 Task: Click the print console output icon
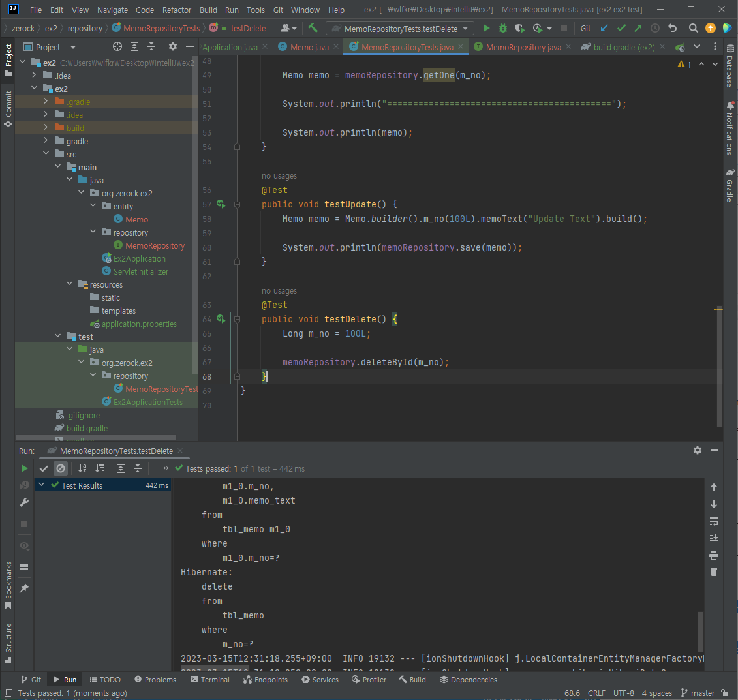pyautogui.click(x=713, y=556)
